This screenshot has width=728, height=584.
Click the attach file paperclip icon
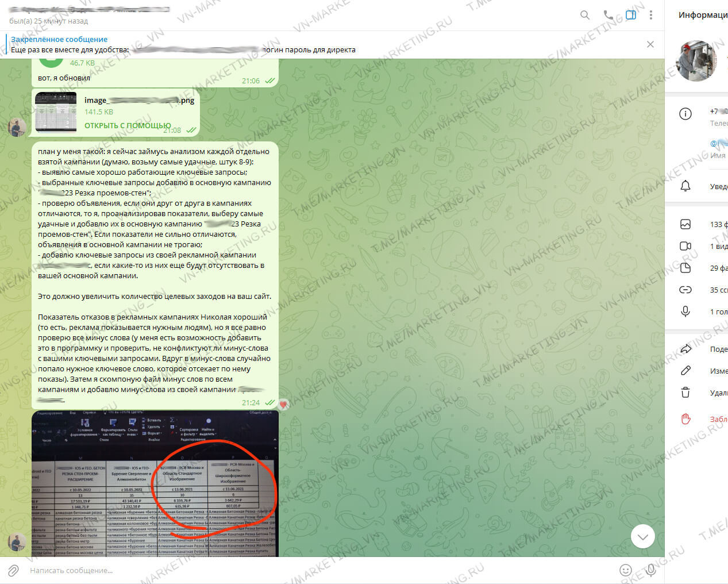point(13,570)
